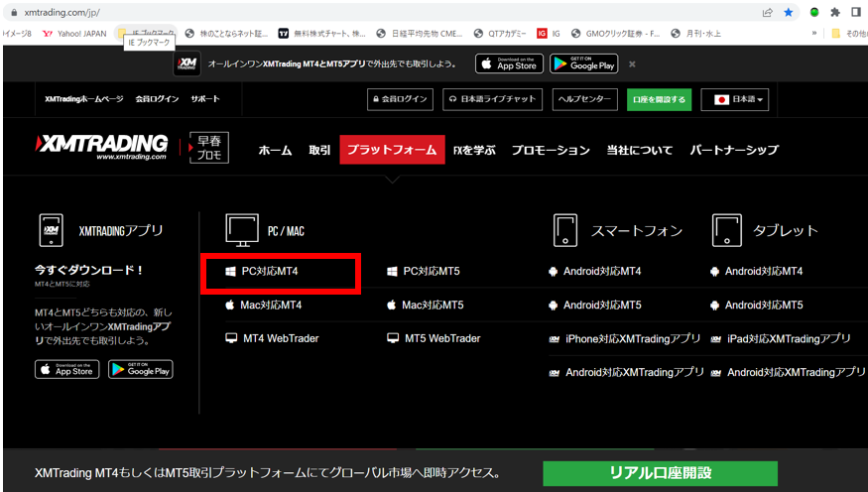Select 当社について in main navigation
Viewport: 868px width, 492px height.
640,150
